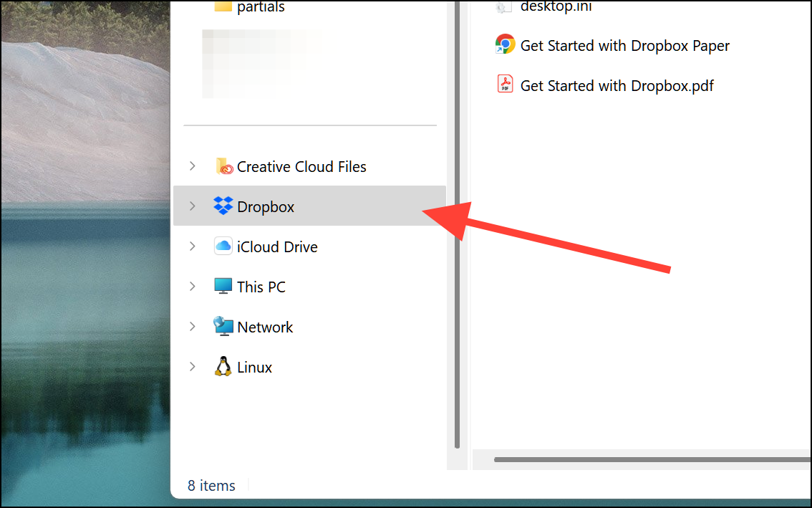812x508 pixels.
Task: Expand the iCloud Drive chevron
Action: tap(193, 246)
